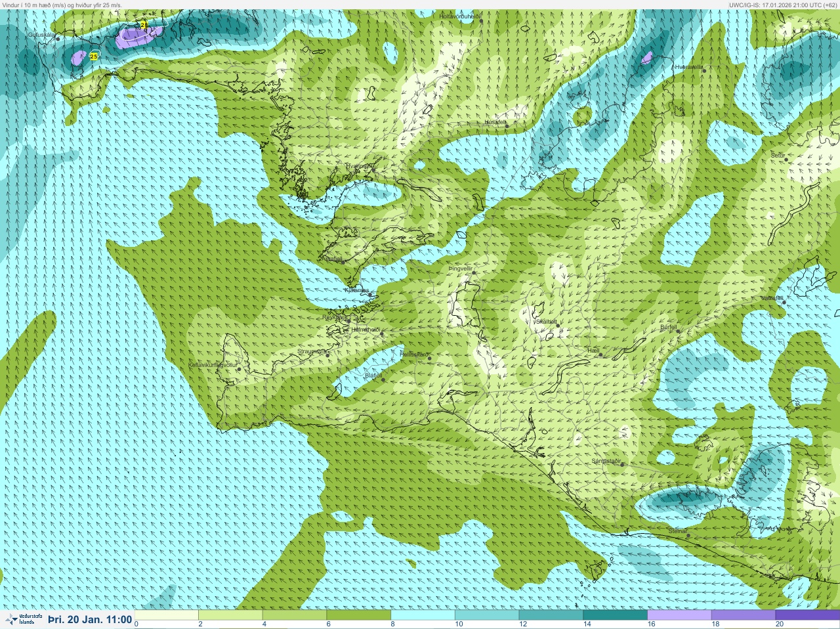Click the yellow 25 m/s gust marker
Image resolution: width=840 pixels, height=629 pixels.
(94, 56)
